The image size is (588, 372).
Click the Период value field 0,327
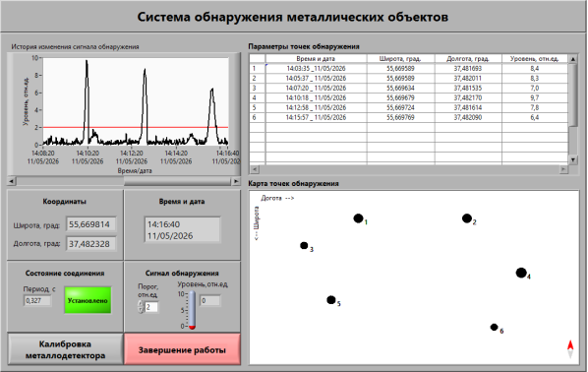coord(37,301)
